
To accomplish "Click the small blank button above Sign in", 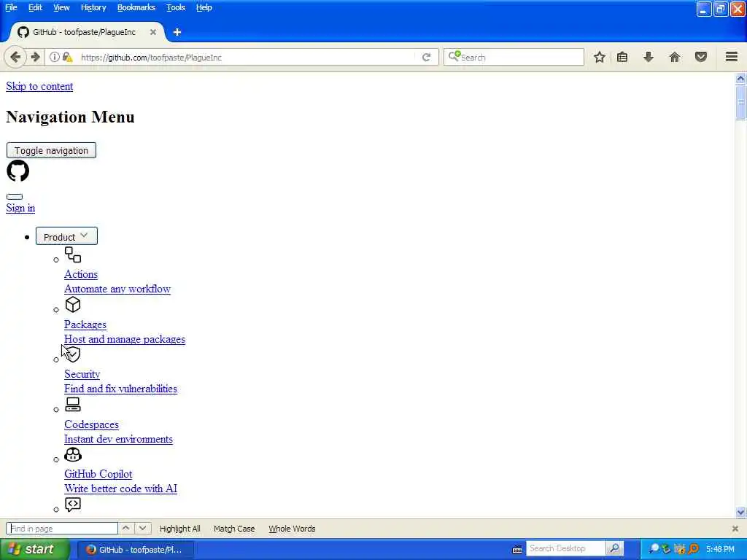I will click(15, 197).
